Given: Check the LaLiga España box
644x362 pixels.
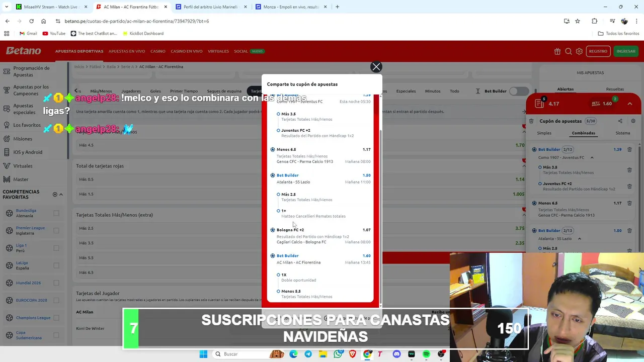Looking at the screenshot, I should click(x=56, y=265).
